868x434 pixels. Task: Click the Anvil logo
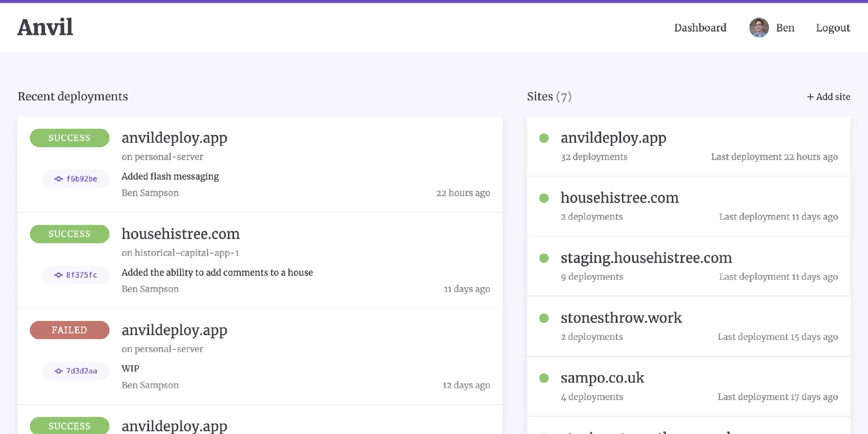45,27
